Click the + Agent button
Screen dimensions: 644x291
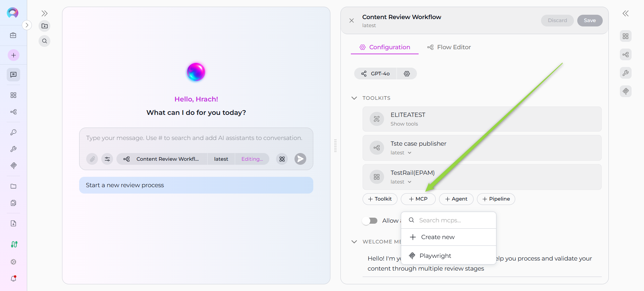[456, 199]
